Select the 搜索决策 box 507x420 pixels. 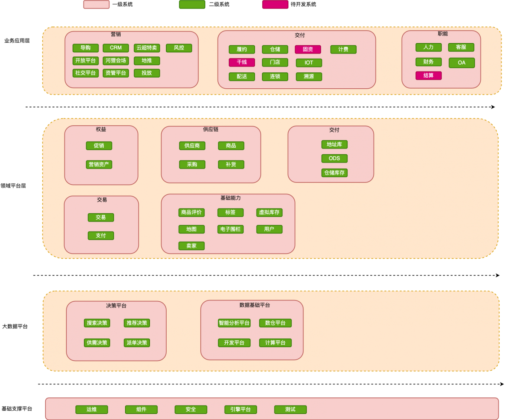pyautogui.click(x=97, y=323)
